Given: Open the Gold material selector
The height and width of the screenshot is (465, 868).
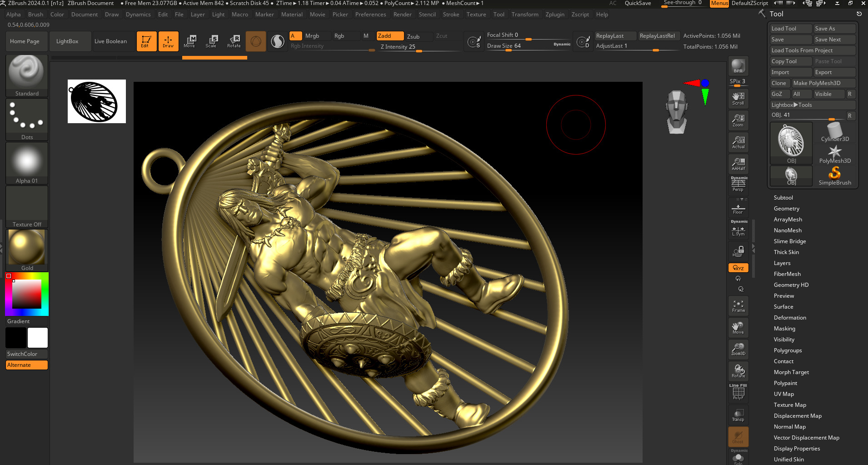Looking at the screenshot, I should (27, 250).
